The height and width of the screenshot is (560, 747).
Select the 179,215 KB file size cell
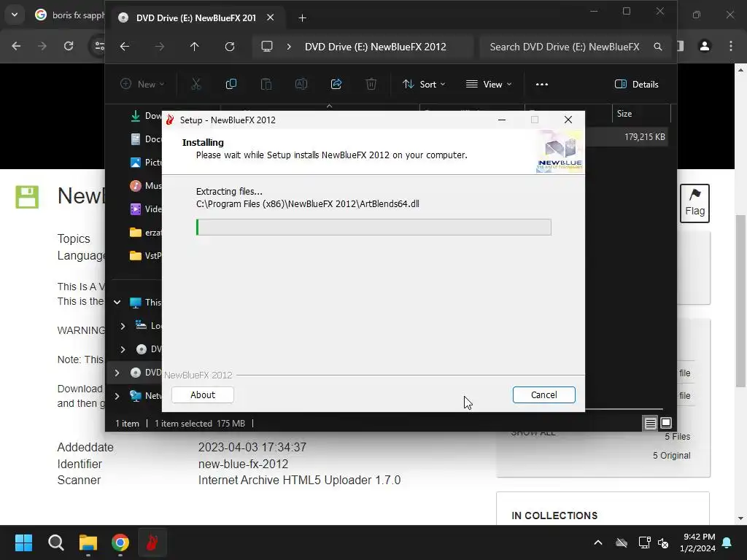pyautogui.click(x=645, y=137)
